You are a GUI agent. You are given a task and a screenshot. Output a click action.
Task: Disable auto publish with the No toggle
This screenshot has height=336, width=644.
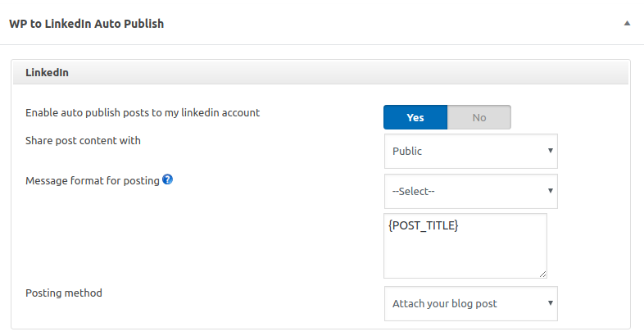[x=479, y=117]
